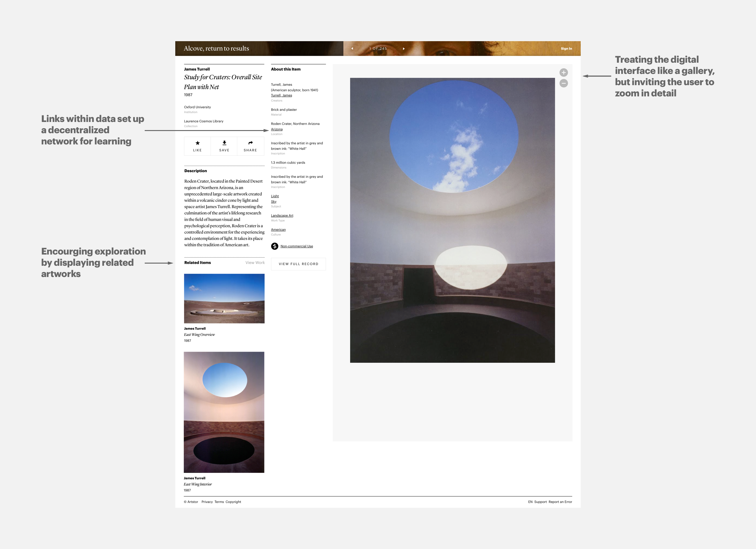Sign In to the account

tap(566, 49)
